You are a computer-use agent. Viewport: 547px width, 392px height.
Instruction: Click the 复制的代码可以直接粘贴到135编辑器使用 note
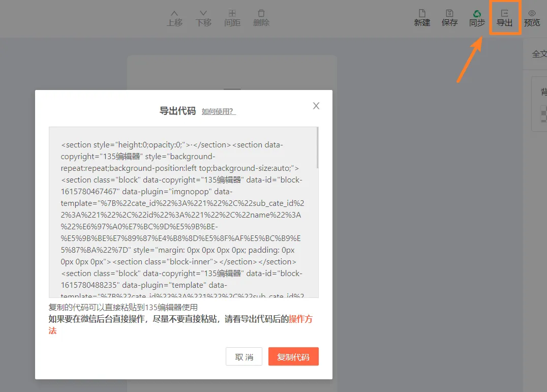click(123, 307)
